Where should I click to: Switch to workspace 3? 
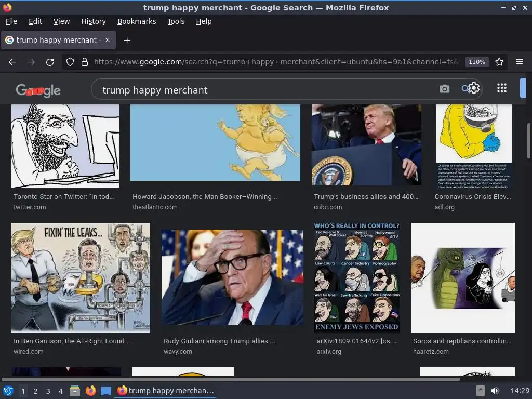48,391
